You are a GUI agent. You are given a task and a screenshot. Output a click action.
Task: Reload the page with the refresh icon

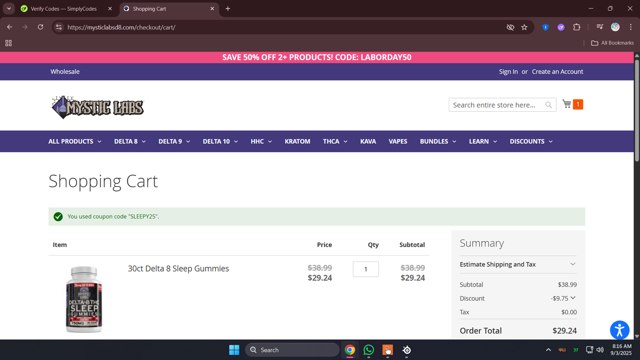[x=40, y=27]
